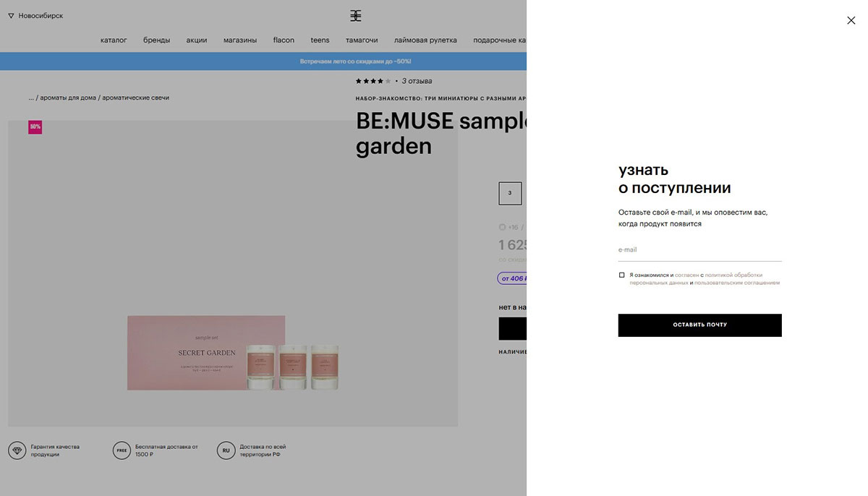Viewport: 868px width, 496px height.
Task: Tick the personal data consent checkbox
Action: [621, 275]
